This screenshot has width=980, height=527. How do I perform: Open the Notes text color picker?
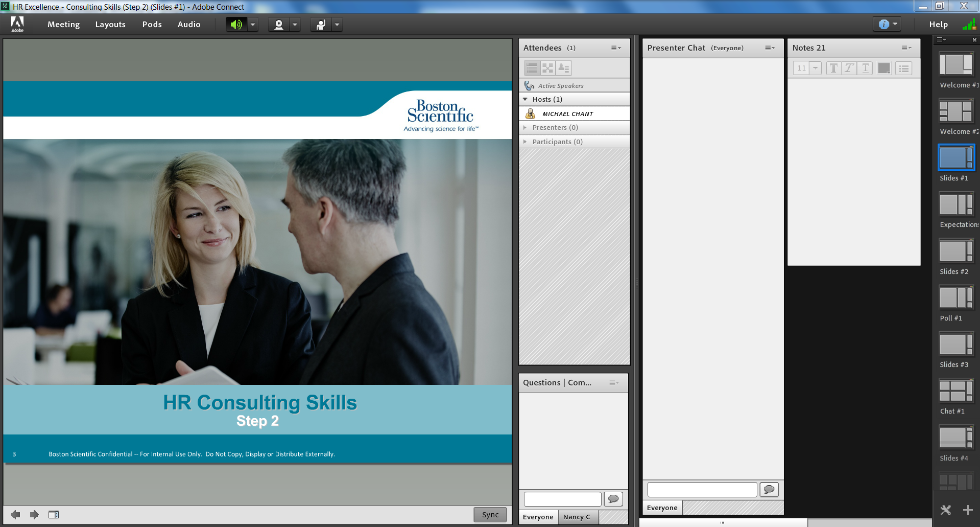click(883, 67)
